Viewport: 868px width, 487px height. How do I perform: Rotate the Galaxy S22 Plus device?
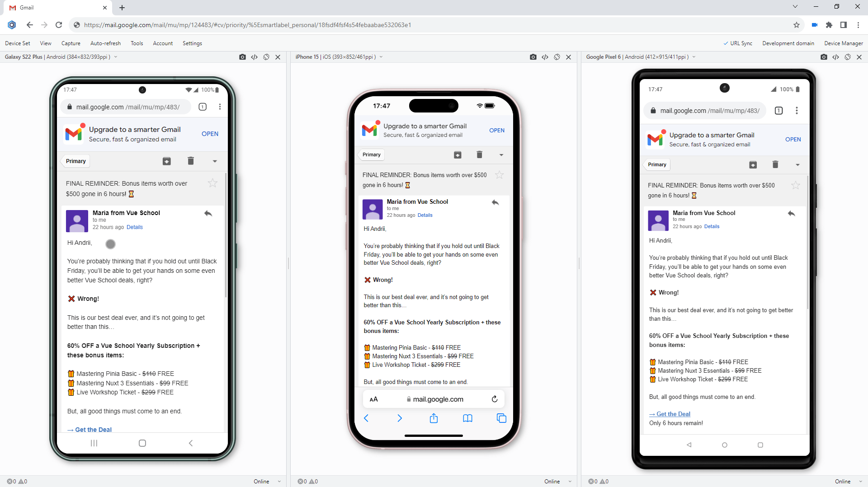(266, 57)
